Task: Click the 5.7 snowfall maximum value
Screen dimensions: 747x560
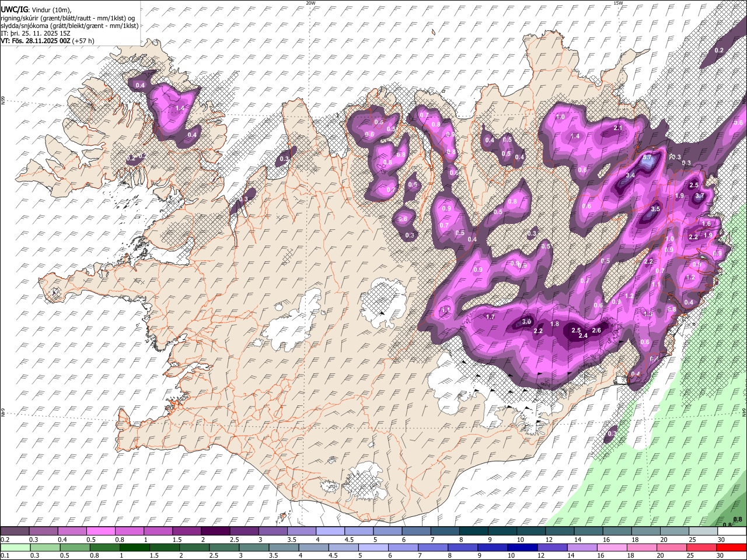Action: tap(647, 157)
